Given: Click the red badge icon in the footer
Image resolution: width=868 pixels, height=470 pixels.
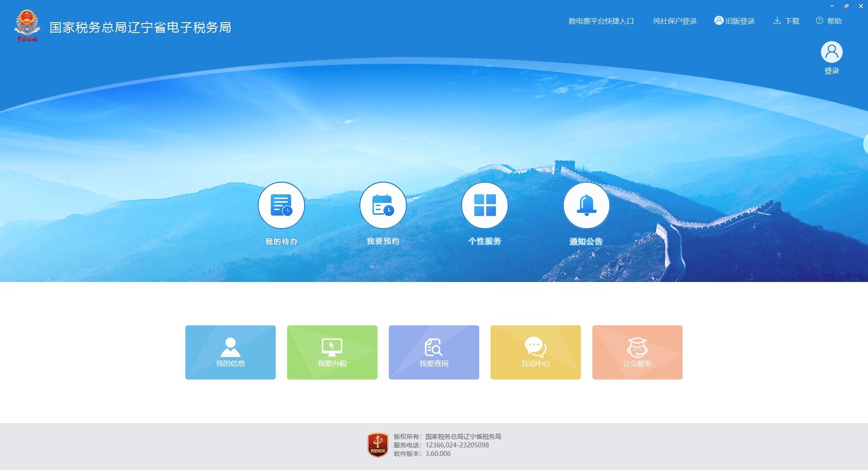Looking at the screenshot, I should pos(378,445).
